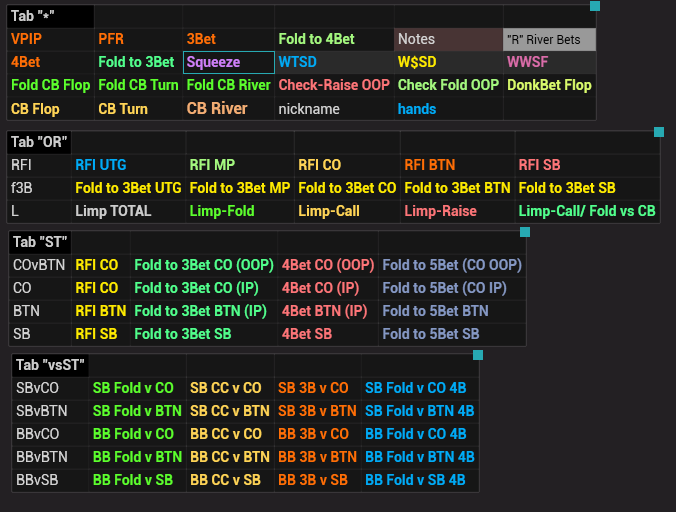Click the SB Fold v CO 4B stat
The width and height of the screenshot is (676, 512).
pos(415,388)
